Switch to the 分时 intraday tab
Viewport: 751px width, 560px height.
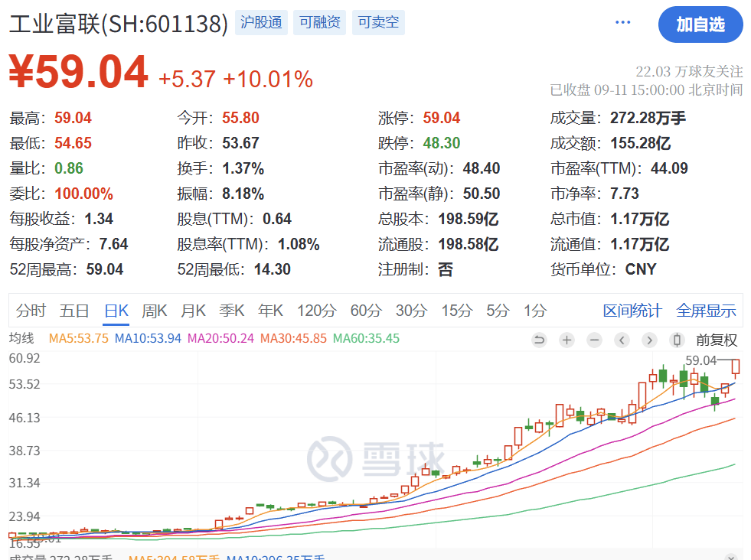pyautogui.click(x=30, y=311)
